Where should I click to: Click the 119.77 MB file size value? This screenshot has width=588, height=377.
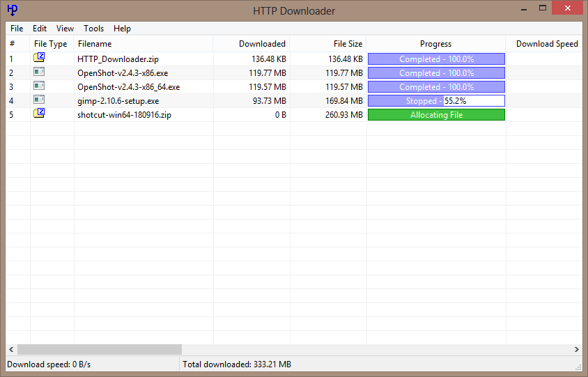pos(344,73)
